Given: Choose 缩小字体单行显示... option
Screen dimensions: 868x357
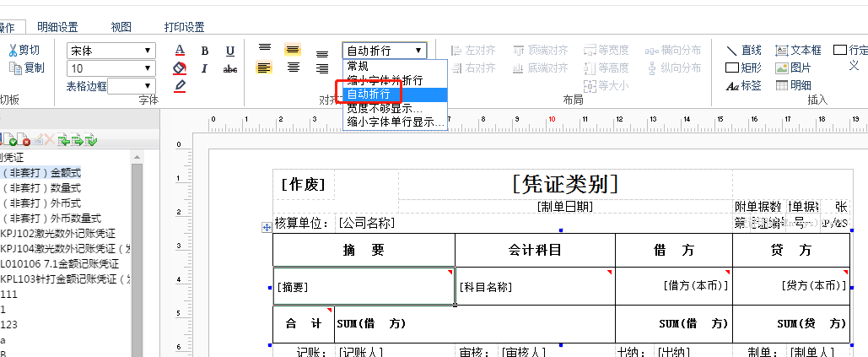Looking at the screenshot, I should pyautogui.click(x=395, y=122).
